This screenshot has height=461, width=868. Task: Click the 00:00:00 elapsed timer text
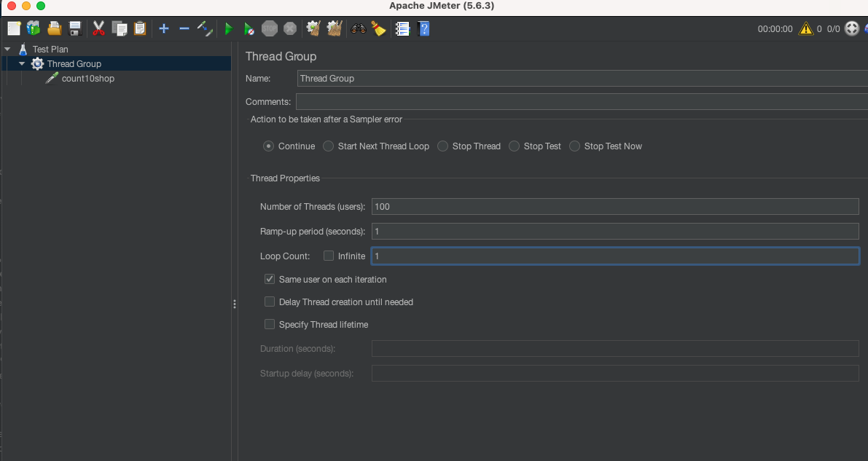pyautogui.click(x=775, y=29)
